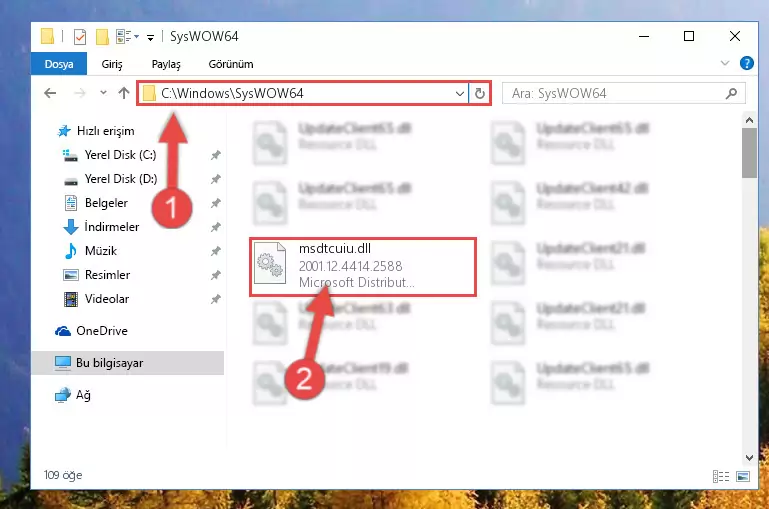
Task: Go forward with the right arrow
Action: click(x=79, y=93)
